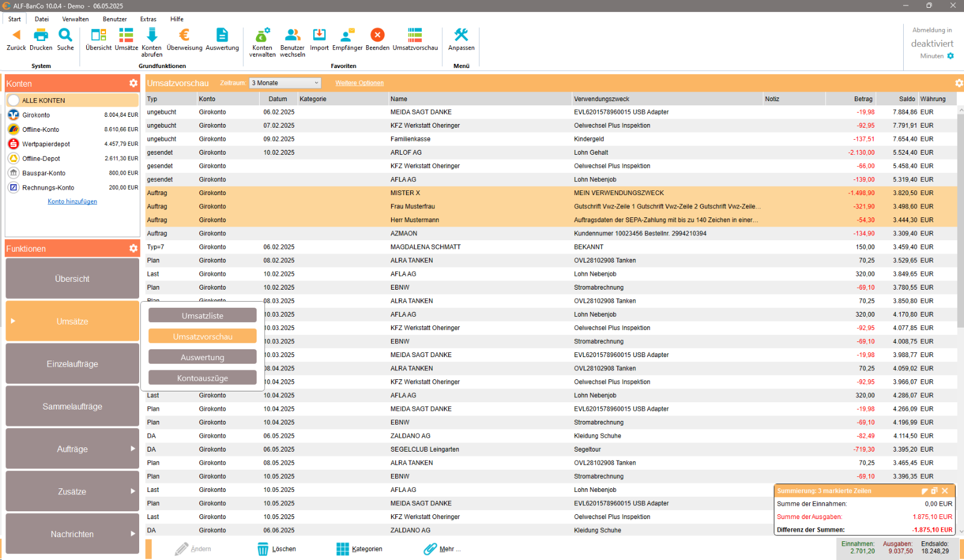This screenshot has width=964, height=560.
Task: Open the Zeitraum 3 Monate dropdown
Action: click(285, 83)
